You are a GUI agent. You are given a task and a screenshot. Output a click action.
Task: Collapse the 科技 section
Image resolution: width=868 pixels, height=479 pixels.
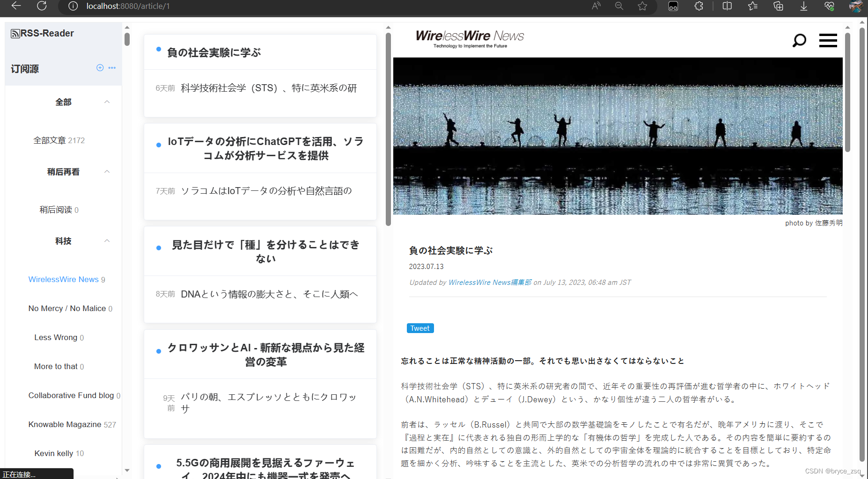(x=107, y=241)
